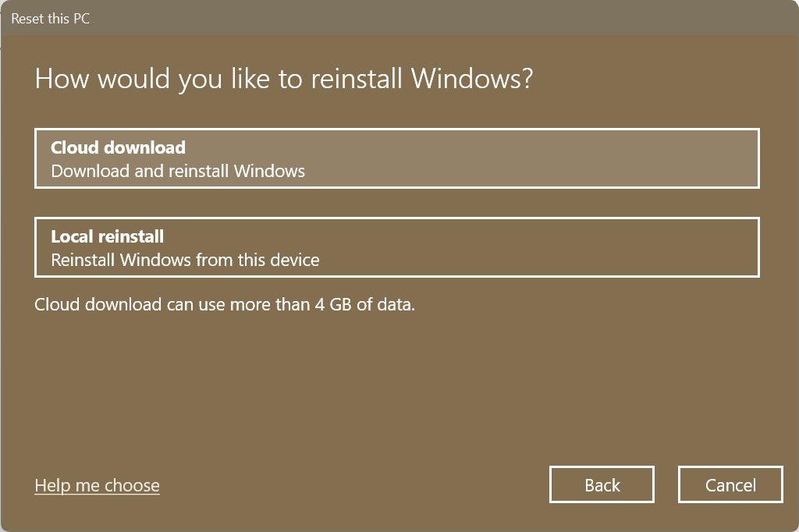Image resolution: width=799 pixels, height=532 pixels.
Task: Dismiss the dialog with Cancel
Action: click(730, 484)
